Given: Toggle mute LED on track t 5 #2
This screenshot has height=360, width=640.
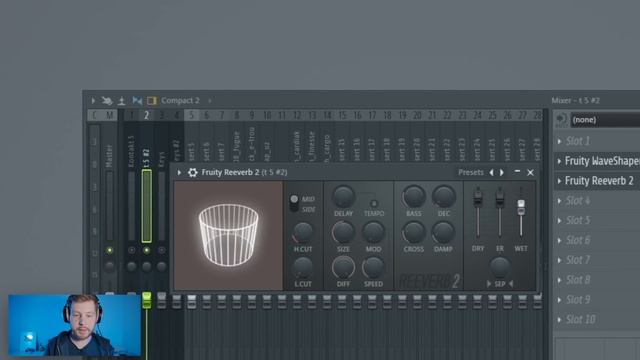Looking at the screenshot, I should click(147, 250).
